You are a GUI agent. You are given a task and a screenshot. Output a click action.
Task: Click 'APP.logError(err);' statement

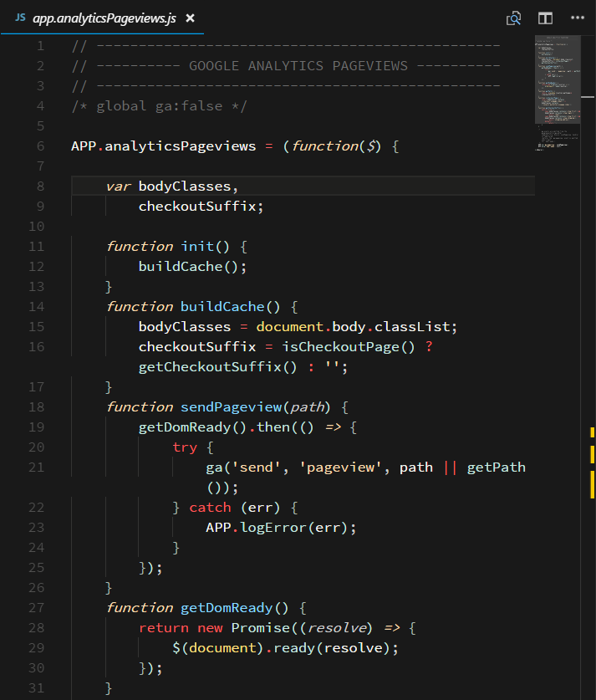click(281, 528)
